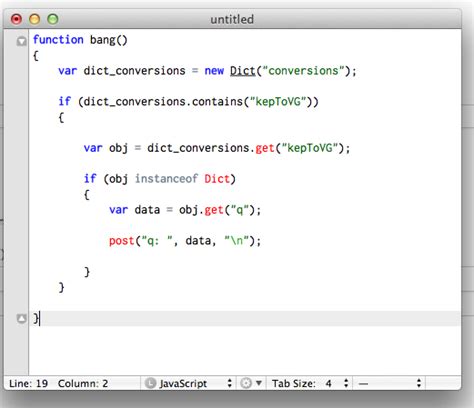Click the red 'Dict' after instanceof
The image size is (474, 408).
(217, 179)
